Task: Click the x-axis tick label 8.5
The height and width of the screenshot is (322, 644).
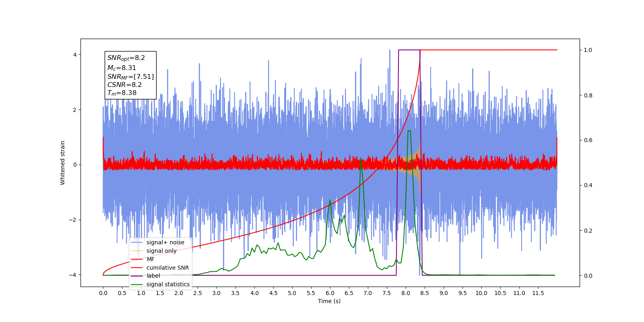Action: (x=425, y=293)
